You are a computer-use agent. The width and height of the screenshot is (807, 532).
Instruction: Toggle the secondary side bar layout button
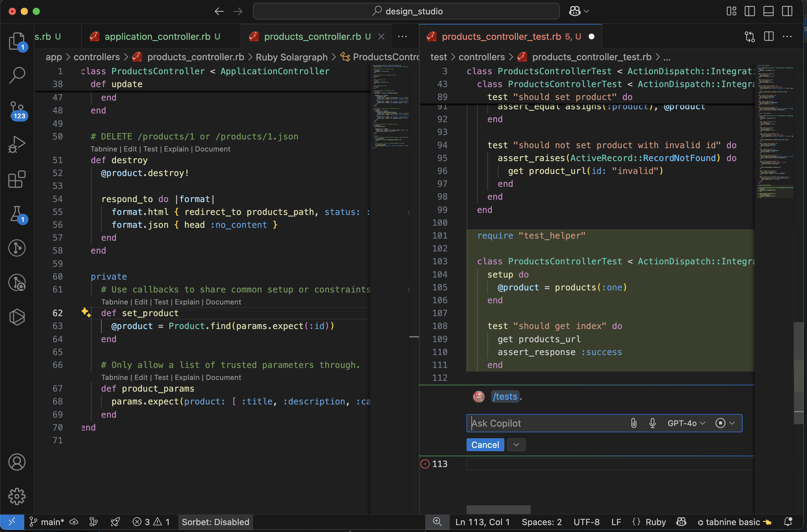point(787,11)
